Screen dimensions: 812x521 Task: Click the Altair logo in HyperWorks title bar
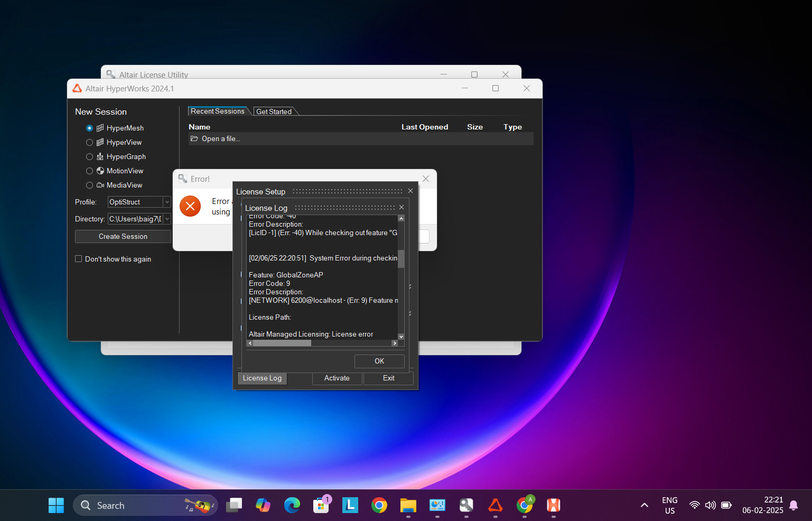click(x=77, y=88)
